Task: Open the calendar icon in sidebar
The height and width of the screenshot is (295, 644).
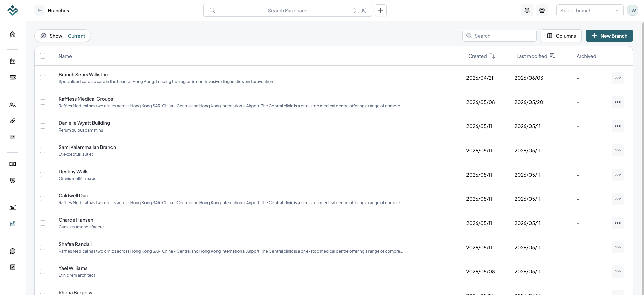Action: [x=13, y=61]
